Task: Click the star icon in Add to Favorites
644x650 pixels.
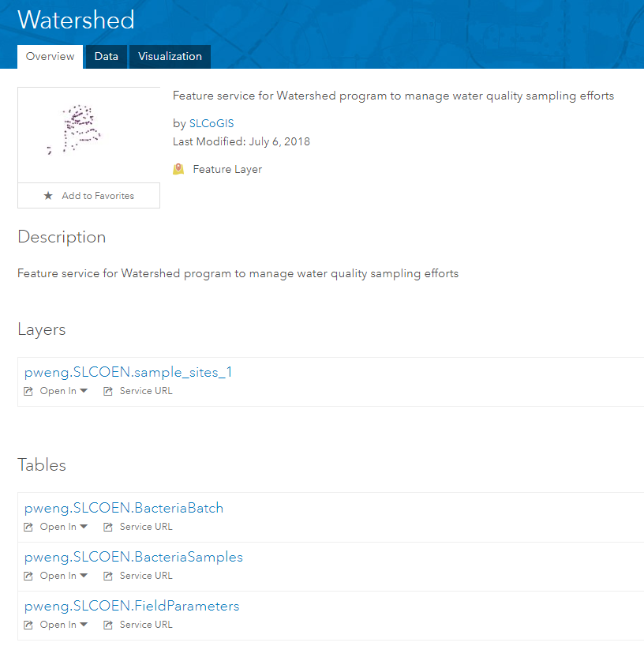Action: [x=48, y=195]
